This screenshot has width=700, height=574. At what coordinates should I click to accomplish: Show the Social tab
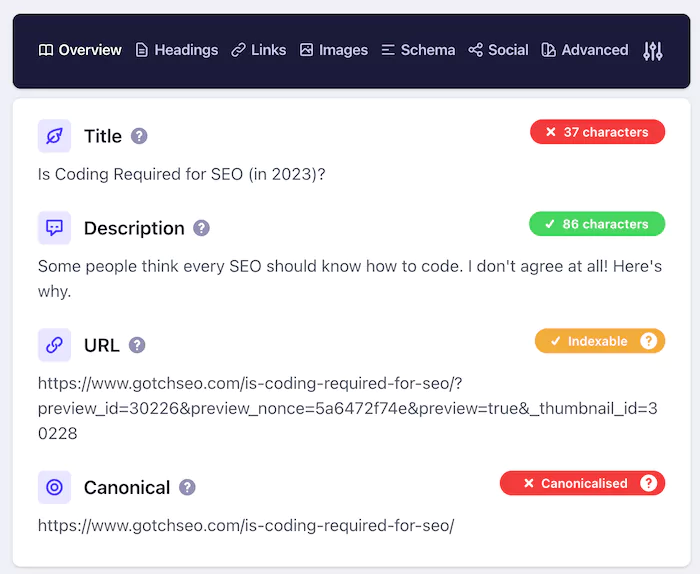[x=498, y=50]
